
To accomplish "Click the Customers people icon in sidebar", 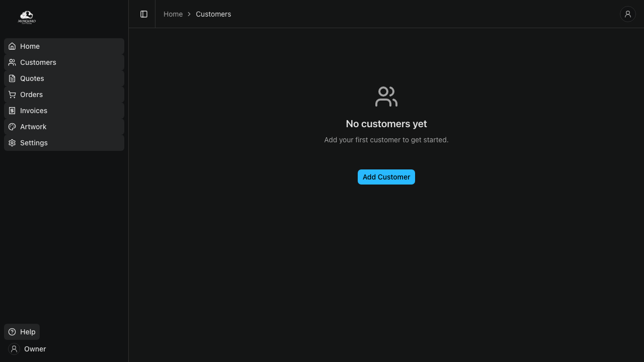I will click(12, 62).
